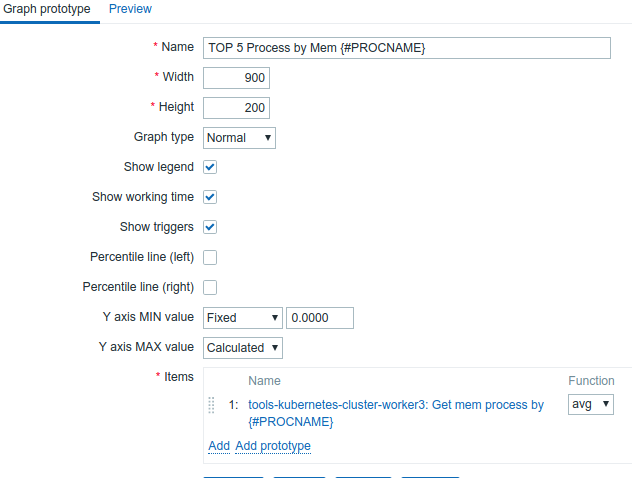Enable Percentile line (right) checkbox
Screen dimensions: 632x478
[x=210, y=288]
